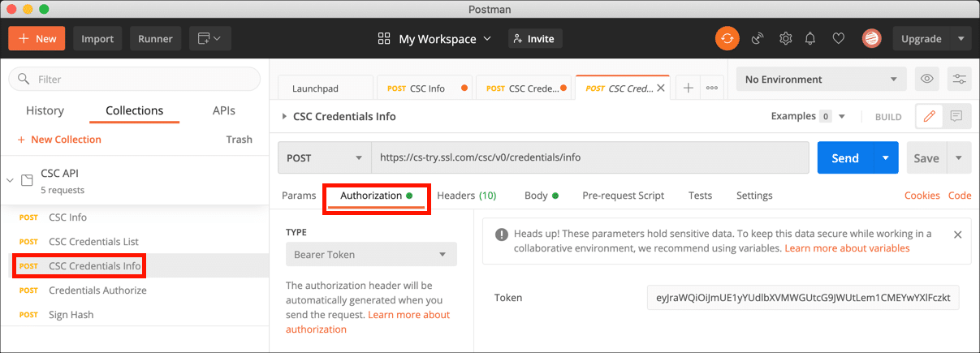Open the notifications bell
The image size is (980, 353).
point(810,38)
